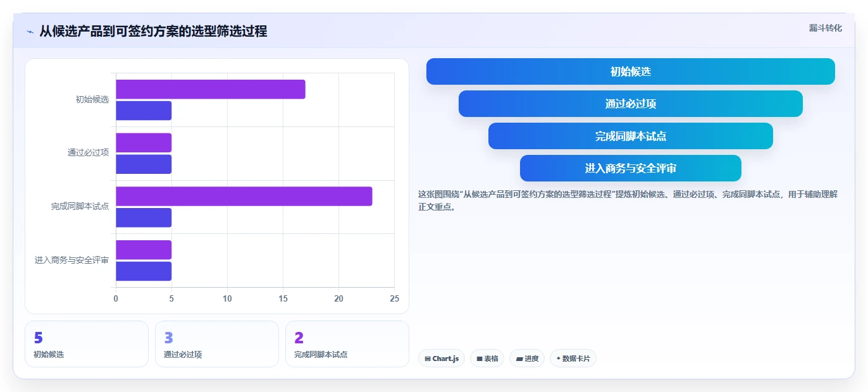This screenshot has height=392, width=868.
Task: Click the 数据卡片 tag chip
Action: 573,358
